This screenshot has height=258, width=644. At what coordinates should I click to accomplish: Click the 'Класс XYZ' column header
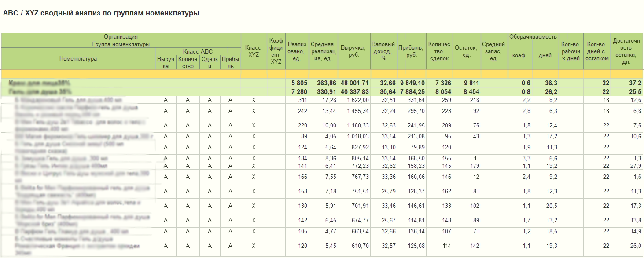pos(254,51)
